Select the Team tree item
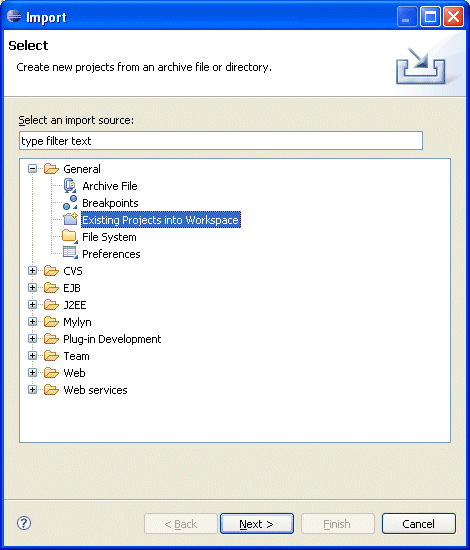This screenshot has width=470, height=550. click(76, 356)
